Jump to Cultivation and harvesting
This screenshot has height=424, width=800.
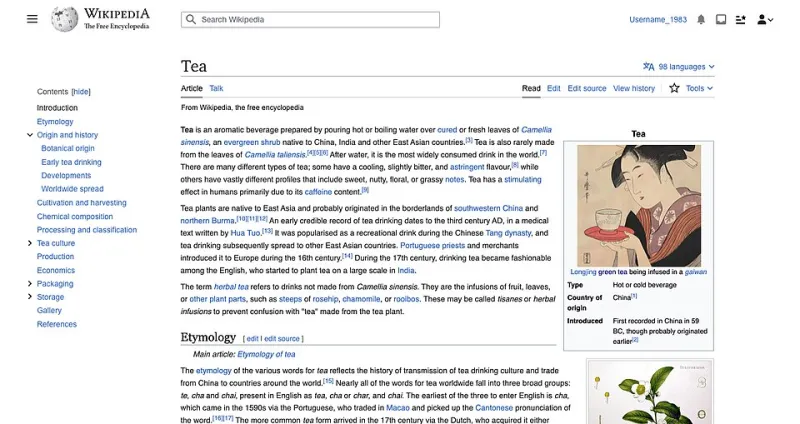click(x=82, y=203)
